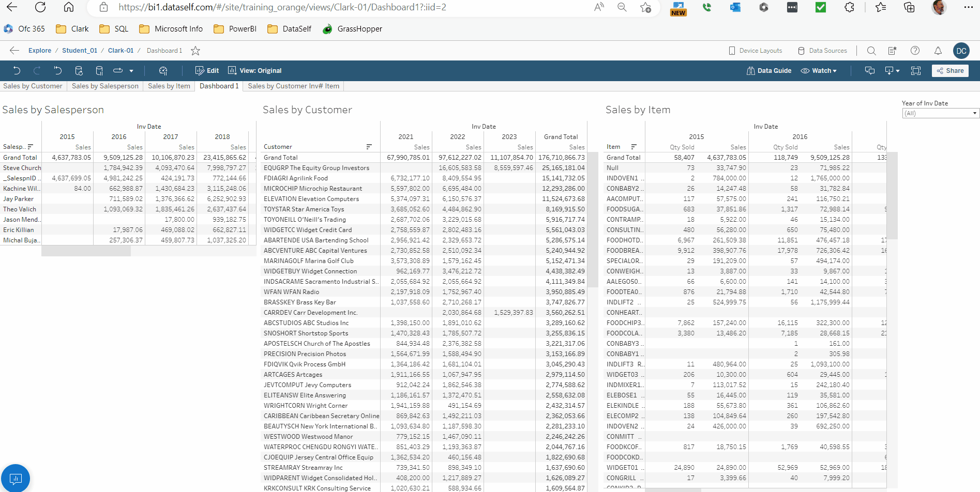
Task: Go to Student_01 breadcrumb link
Action: pos(80,51)
